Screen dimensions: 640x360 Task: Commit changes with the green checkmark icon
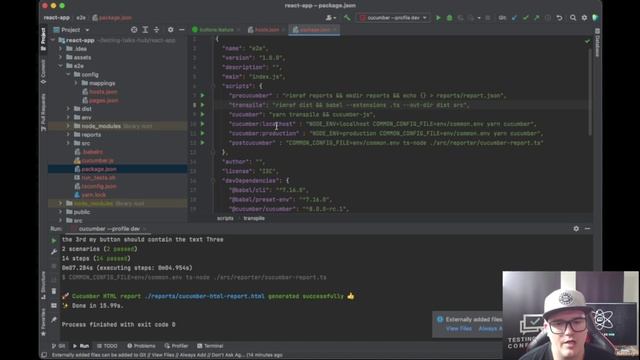pos(526,18)
